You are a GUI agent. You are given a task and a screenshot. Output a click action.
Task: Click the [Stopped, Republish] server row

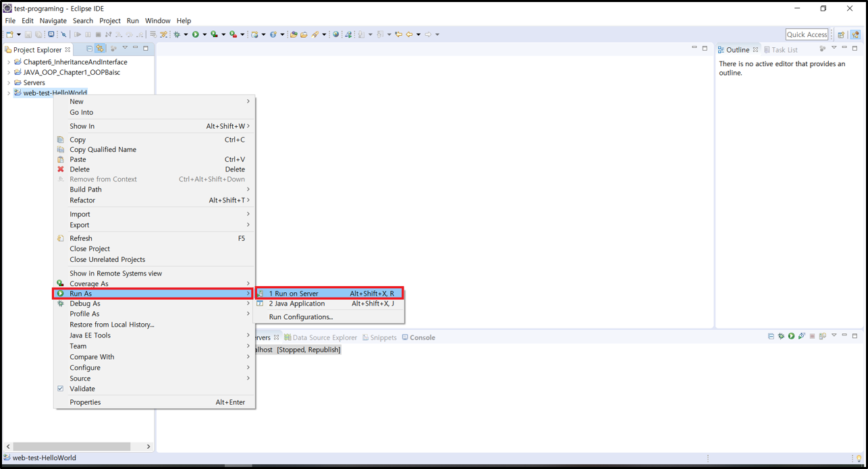pos(298,350)
